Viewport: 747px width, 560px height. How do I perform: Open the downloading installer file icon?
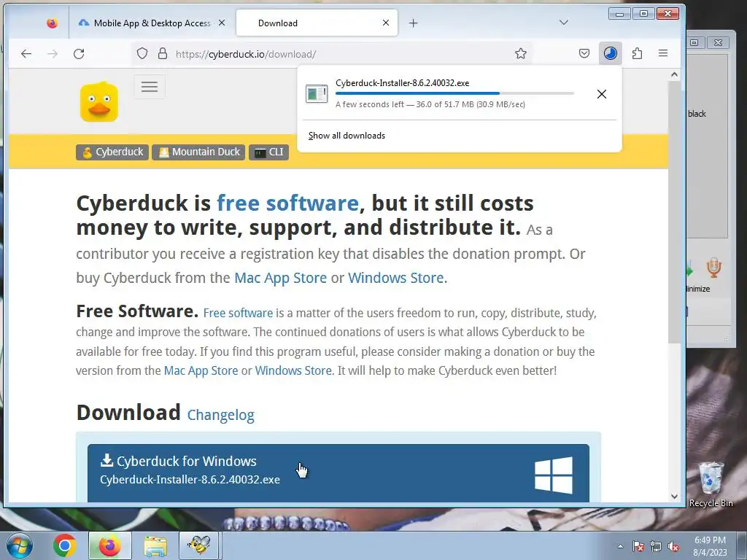point(317,94)
